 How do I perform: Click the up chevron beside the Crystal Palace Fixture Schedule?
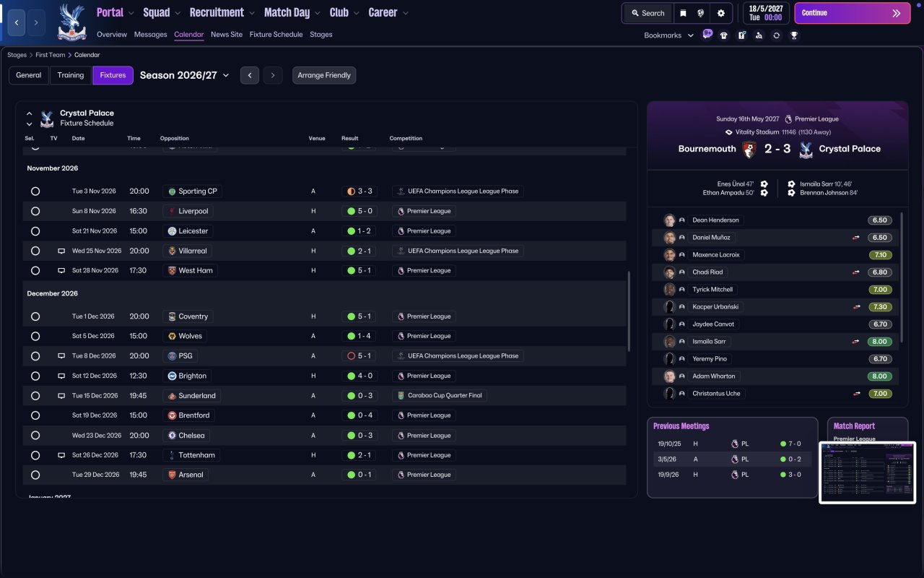click(30, 113)
